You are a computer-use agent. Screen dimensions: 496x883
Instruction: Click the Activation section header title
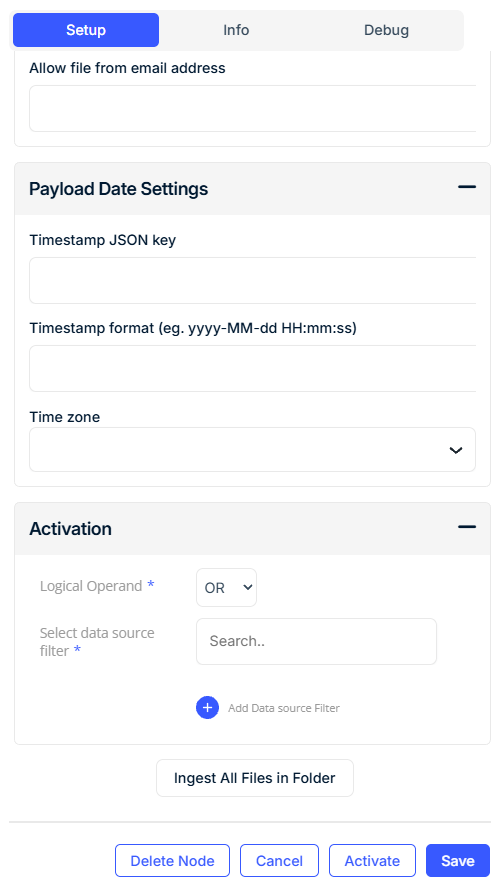pyautogui.click(x=70, y=529)
